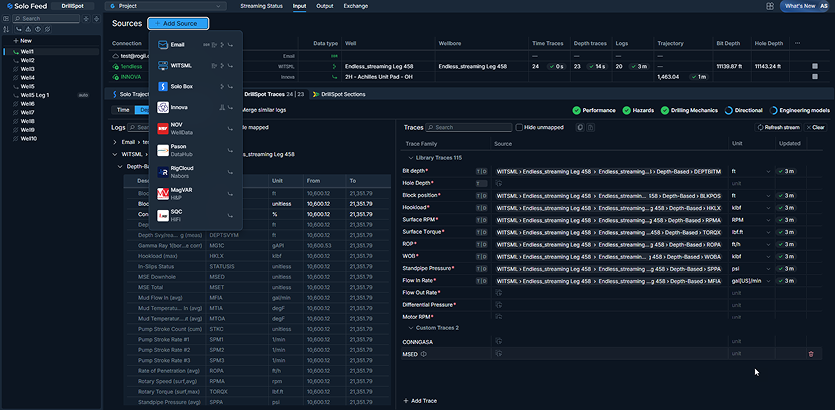The width and height of the screenshot is (835, 410).
Task: Open the DrillSpot Traces tab
Action: coord(274,94)
